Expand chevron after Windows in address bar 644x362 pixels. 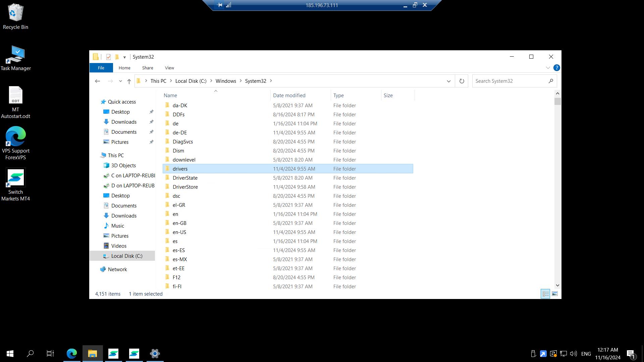(x=240, y=81)
